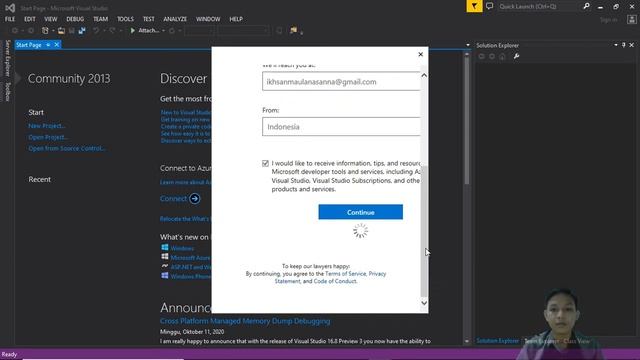The width and height of the screenshot is (640, 360).
Task: Click the dialog scrollbar up arrow
Action: (424, 76)
